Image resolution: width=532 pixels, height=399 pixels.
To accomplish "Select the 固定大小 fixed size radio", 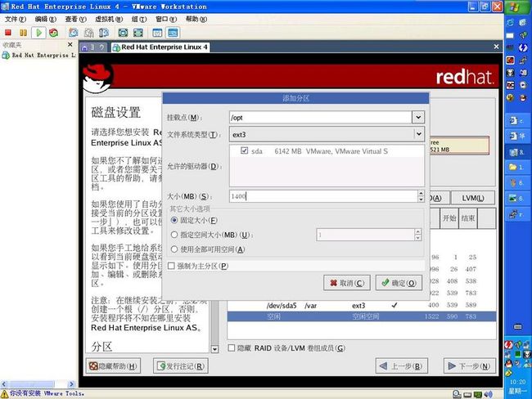I will [174, 220].
